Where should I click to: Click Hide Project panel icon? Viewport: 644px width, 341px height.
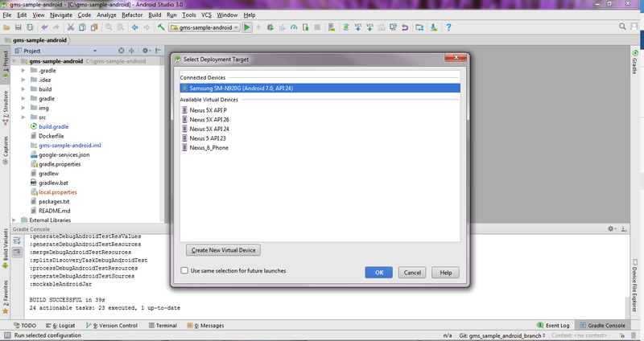pyautogui.click(x=158, y=51)
